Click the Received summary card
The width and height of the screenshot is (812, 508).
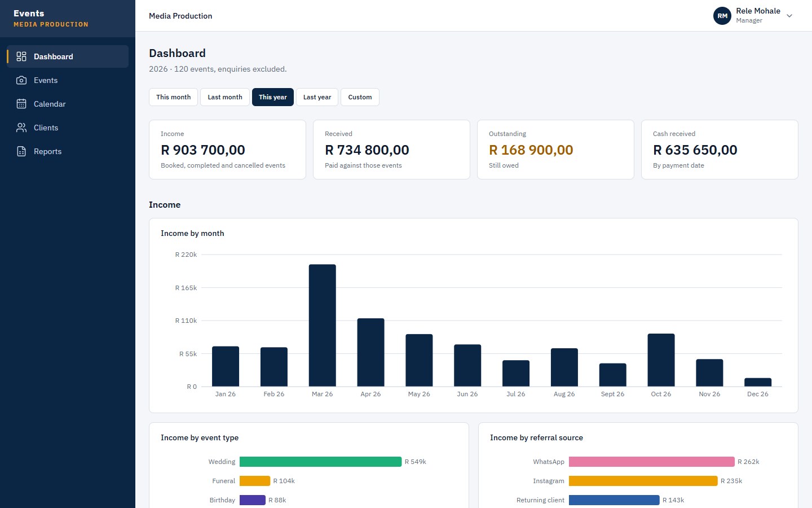coord(391,150)
